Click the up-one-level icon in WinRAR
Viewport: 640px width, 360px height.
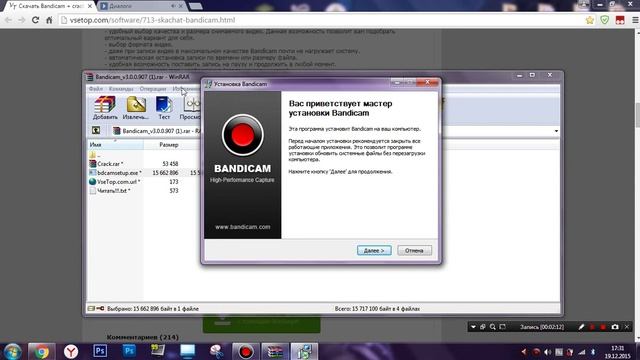96,131
